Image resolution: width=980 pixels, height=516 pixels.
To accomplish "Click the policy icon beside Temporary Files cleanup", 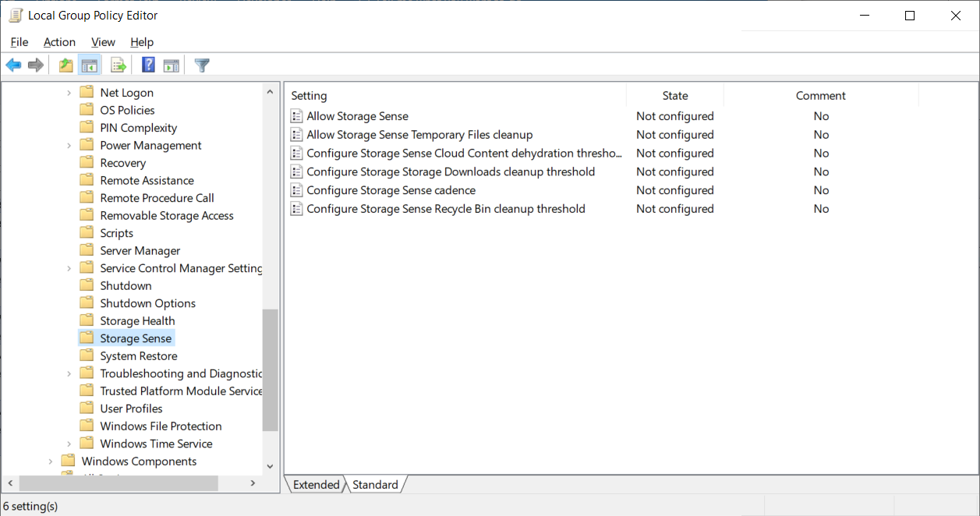I will (x=296, y=135).
